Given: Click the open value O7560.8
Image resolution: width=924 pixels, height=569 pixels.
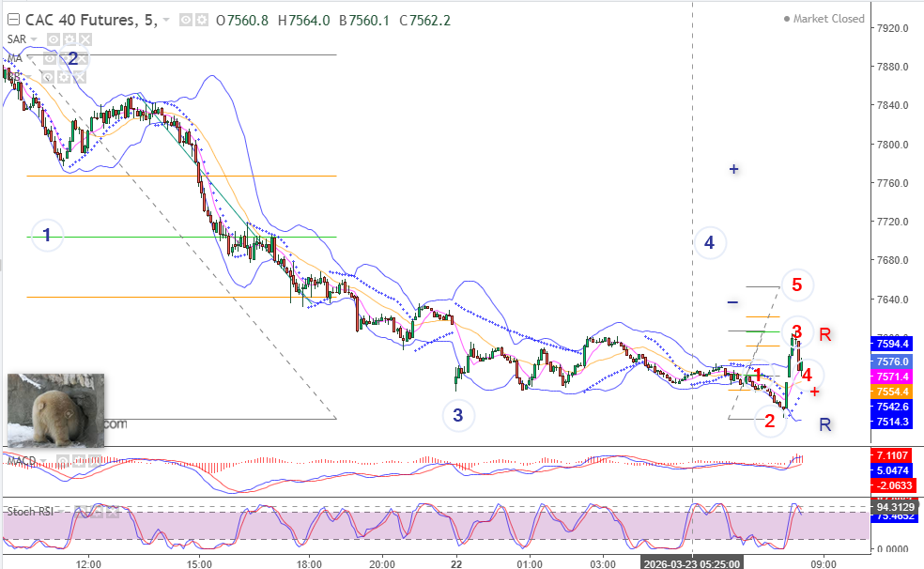Looking at the screenshot, I should pyautogui.click(x=242, y=21).
